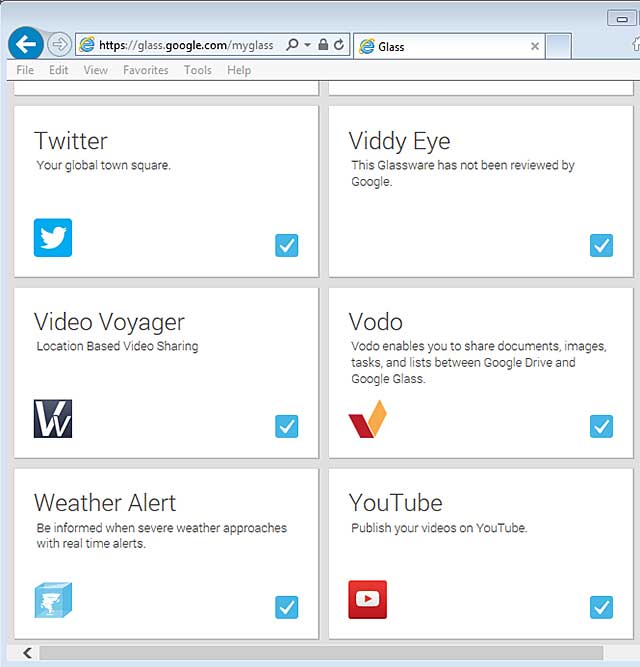
Task: Open the Favorites menu
Action: point(146,70)
